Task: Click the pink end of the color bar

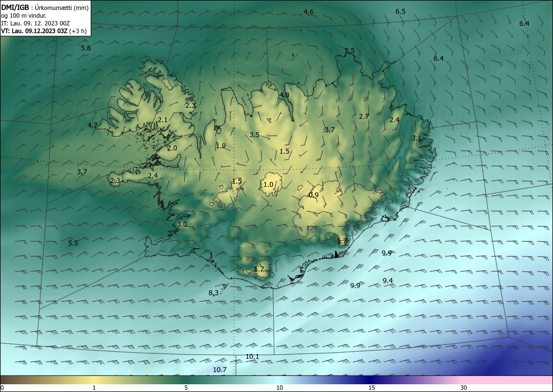Action: coord(508,380)
